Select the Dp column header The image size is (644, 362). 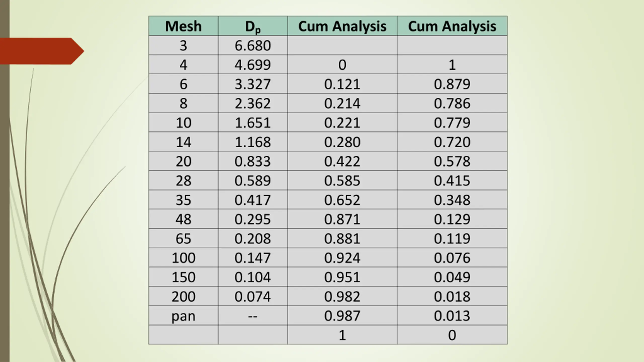click(253, 26)
